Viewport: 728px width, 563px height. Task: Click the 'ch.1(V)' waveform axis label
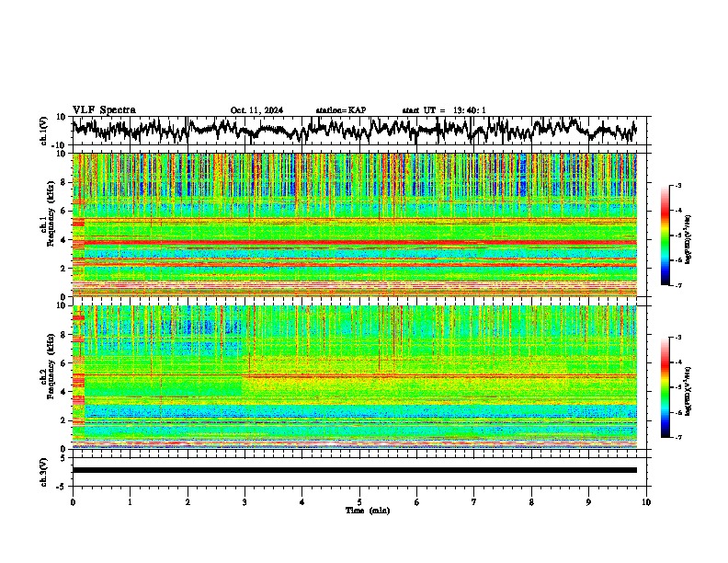(x=44, y=131)
